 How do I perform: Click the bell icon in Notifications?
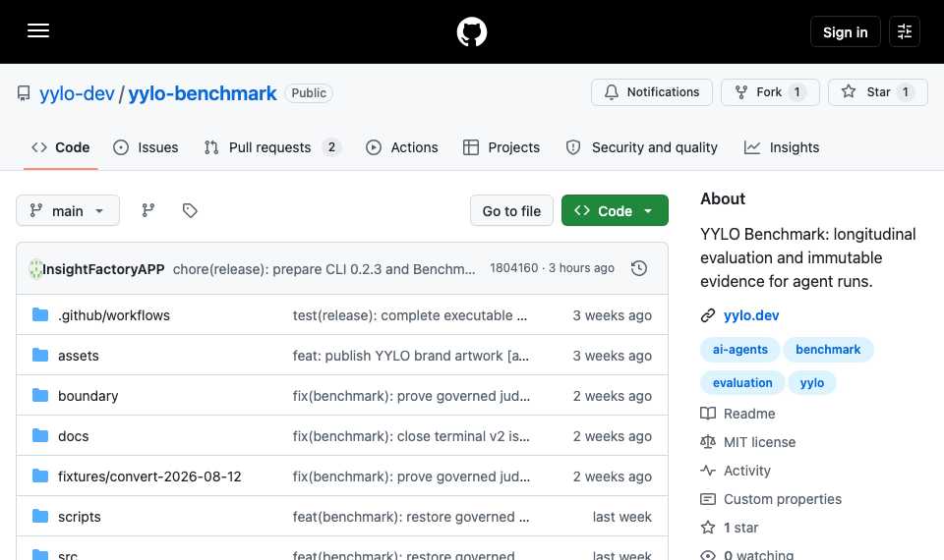click(611, 92)
